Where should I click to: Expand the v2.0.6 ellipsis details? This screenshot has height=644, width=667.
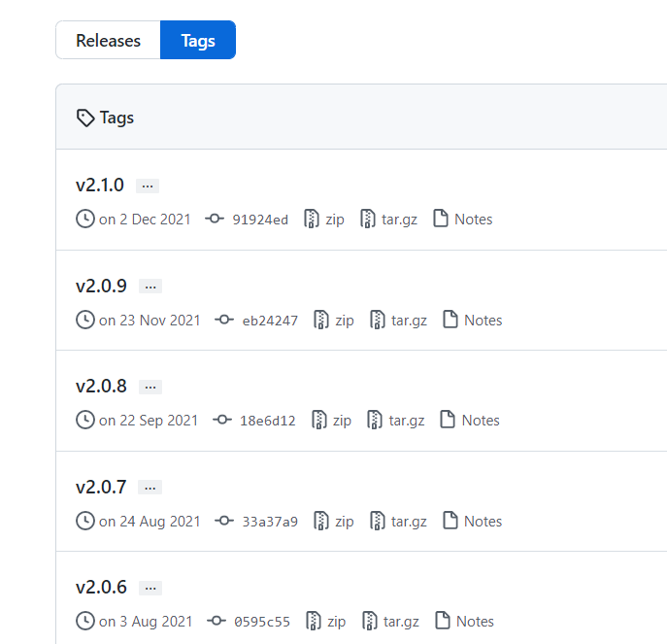150,588
